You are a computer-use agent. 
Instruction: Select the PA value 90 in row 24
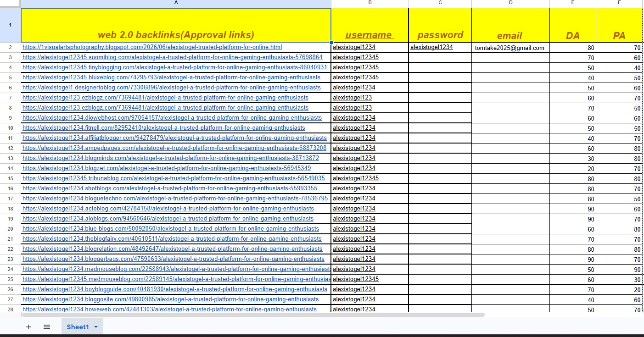[x=619, y=269]
